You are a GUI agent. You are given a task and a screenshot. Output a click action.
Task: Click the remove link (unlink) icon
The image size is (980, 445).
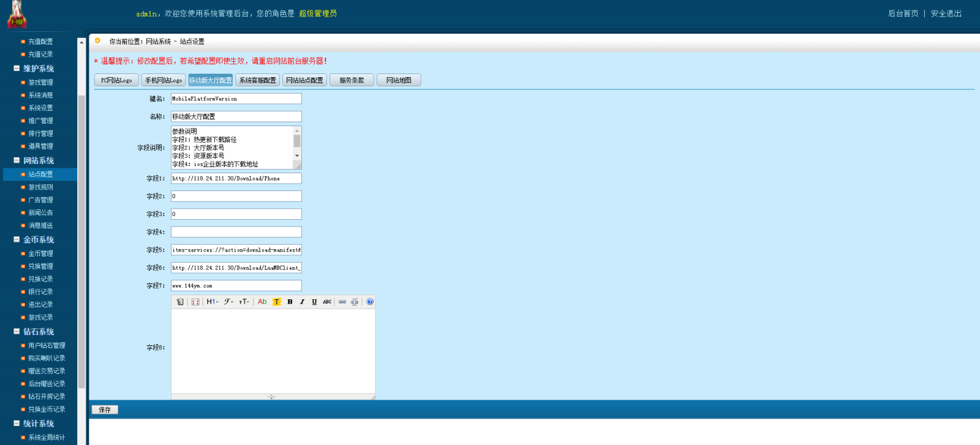pos(355,302)
